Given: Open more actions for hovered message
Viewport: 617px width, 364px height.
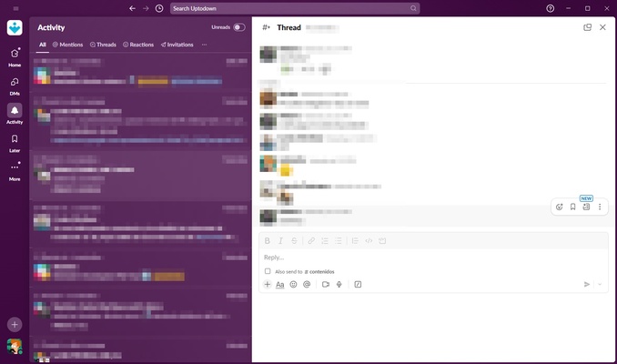Looking at the screenshot, I should tap(600, 207).
